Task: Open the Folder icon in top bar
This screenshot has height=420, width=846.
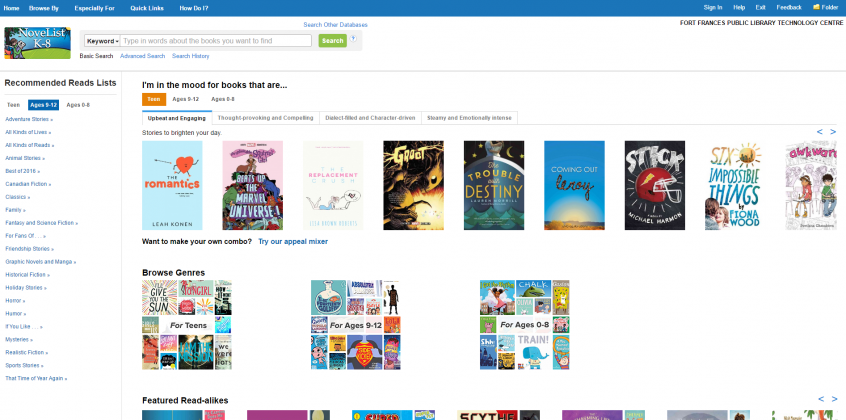Action: click(x=825, y=7)
